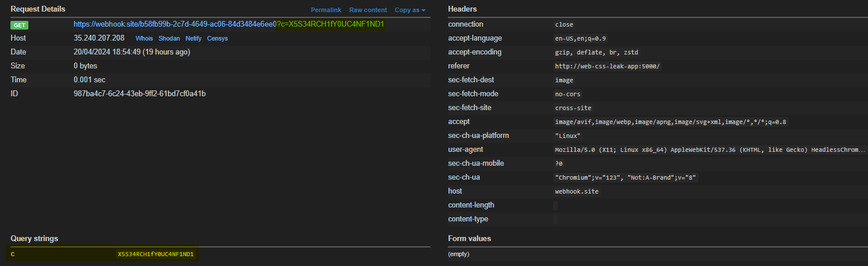Click the accept-encoding header value
The image size is (868, 266).
597,52
